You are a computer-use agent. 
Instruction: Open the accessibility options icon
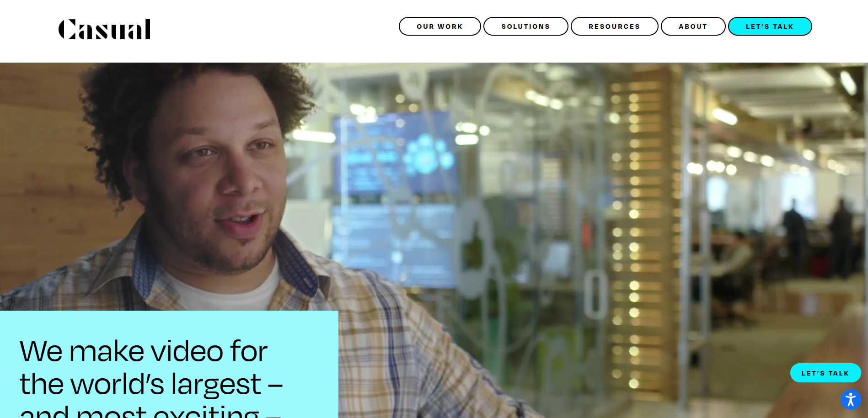point(851,400)
